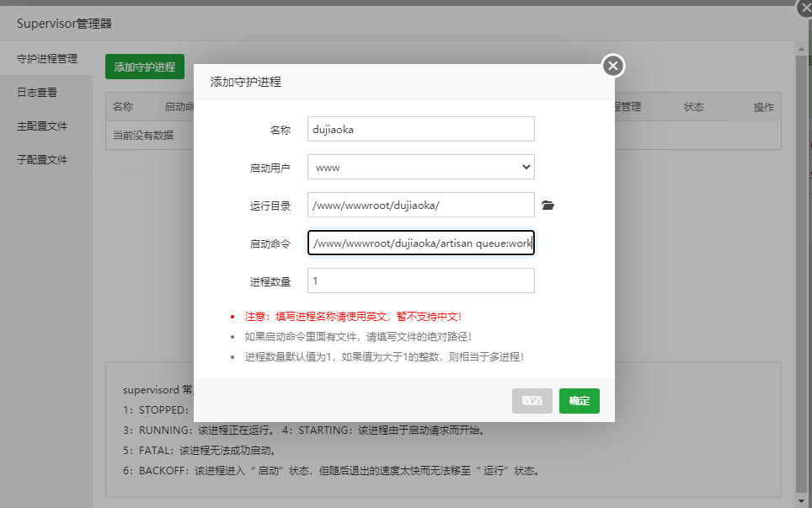This screenshot has width=812, height=508.
Task: Close the Supervisor管理器 window
Action: click(804, 8)
